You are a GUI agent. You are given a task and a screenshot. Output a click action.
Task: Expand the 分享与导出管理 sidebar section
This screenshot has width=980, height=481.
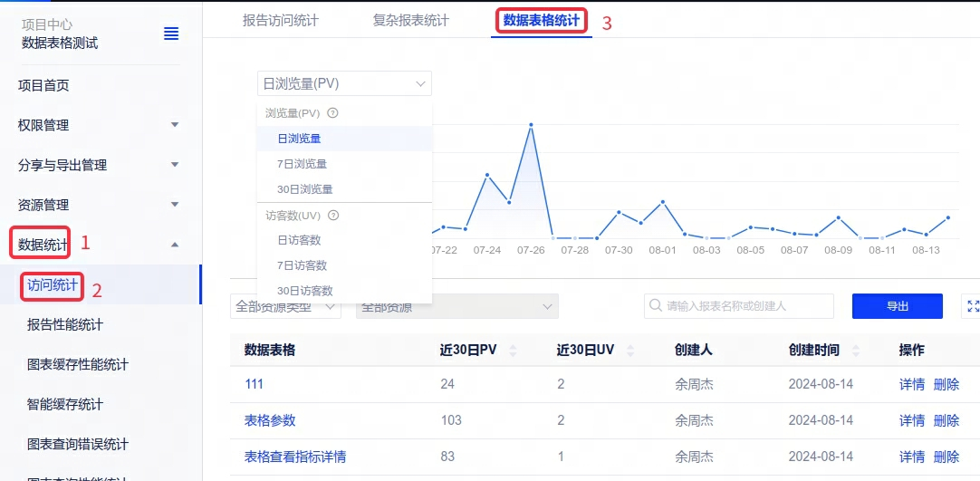click(x=175, y=165)
